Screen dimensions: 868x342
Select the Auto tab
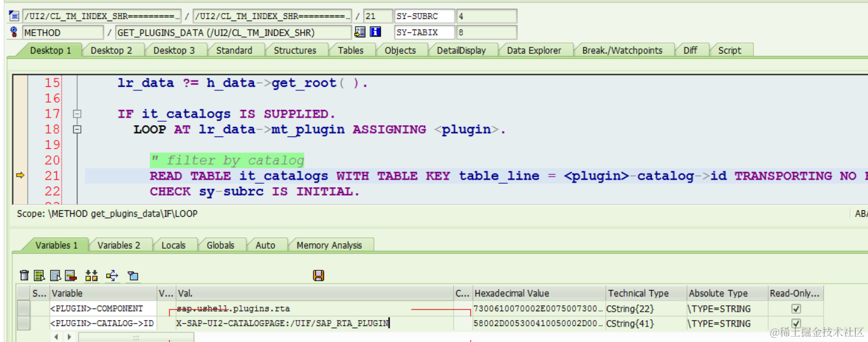click(x=265, y=245)
